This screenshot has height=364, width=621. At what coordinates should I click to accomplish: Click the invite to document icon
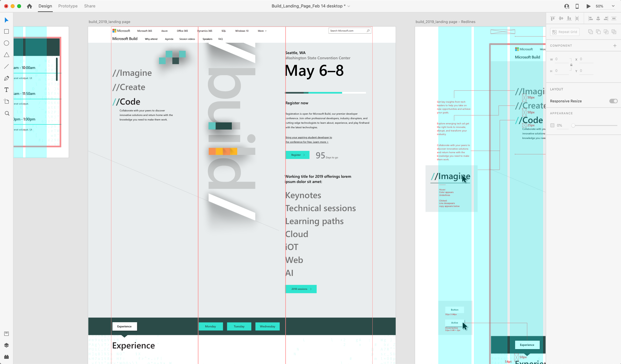coord(567,6)
